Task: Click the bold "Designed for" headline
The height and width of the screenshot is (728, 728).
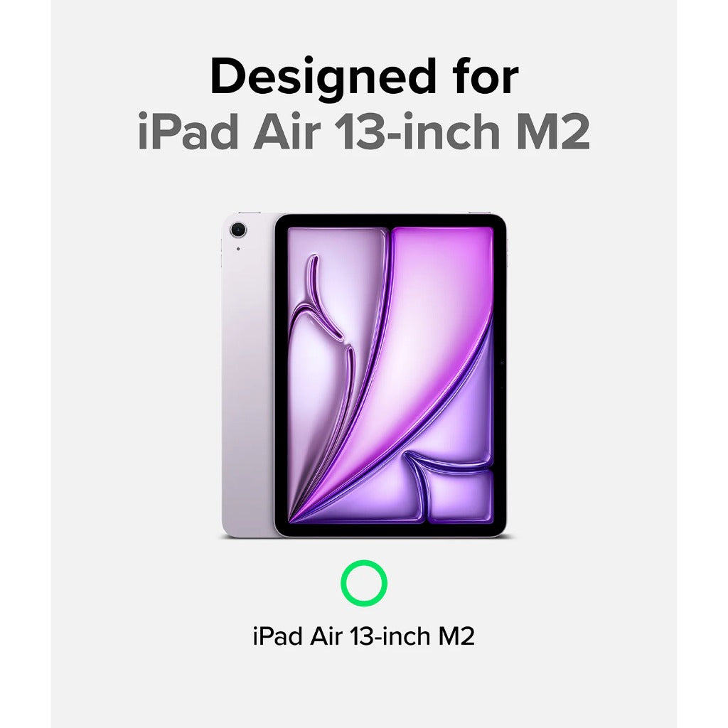Action: point(365,78)
